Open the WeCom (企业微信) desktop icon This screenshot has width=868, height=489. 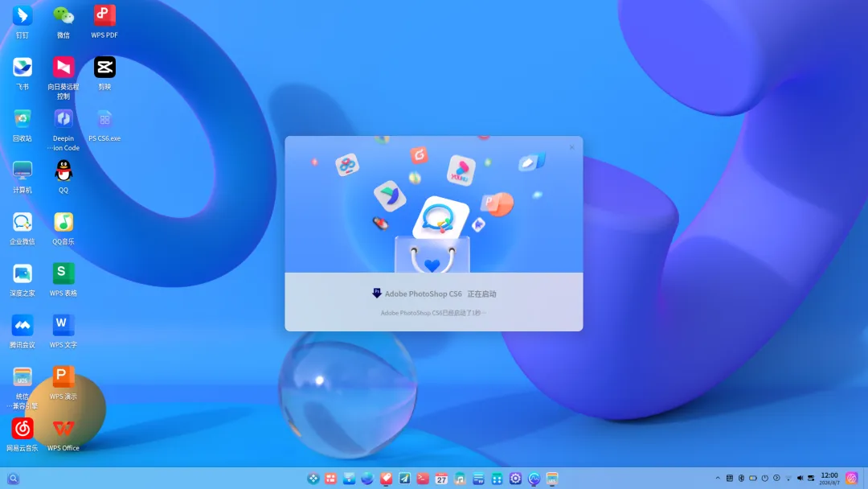point(23,221)
